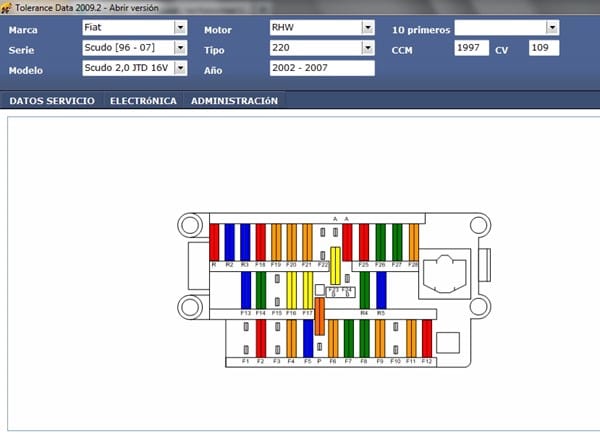
Task: Select the orange fuse F28
Action: click(414, 243)
